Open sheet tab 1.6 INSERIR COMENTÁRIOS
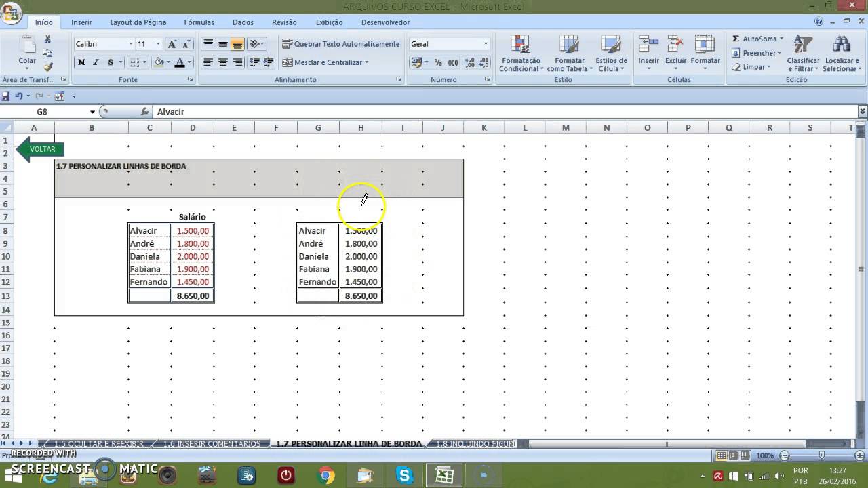The height and width of the screenshot is (488, 868). (x=212, y=444)
